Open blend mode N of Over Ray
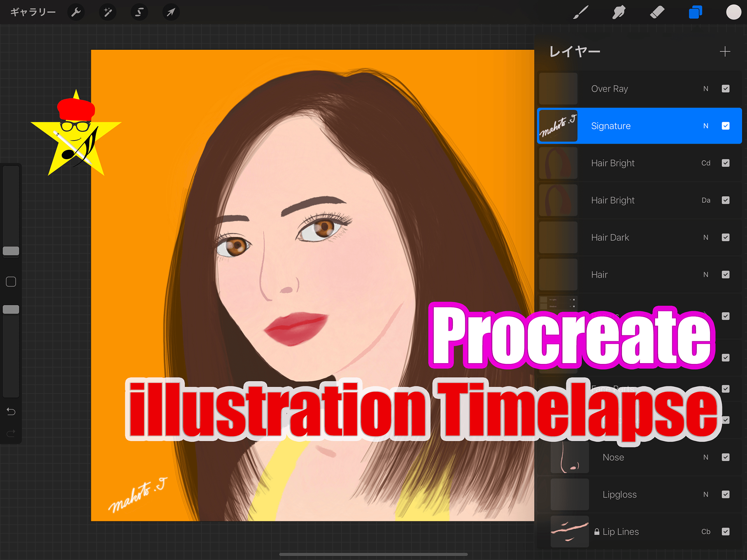747x560 pixels. point(706,89)
